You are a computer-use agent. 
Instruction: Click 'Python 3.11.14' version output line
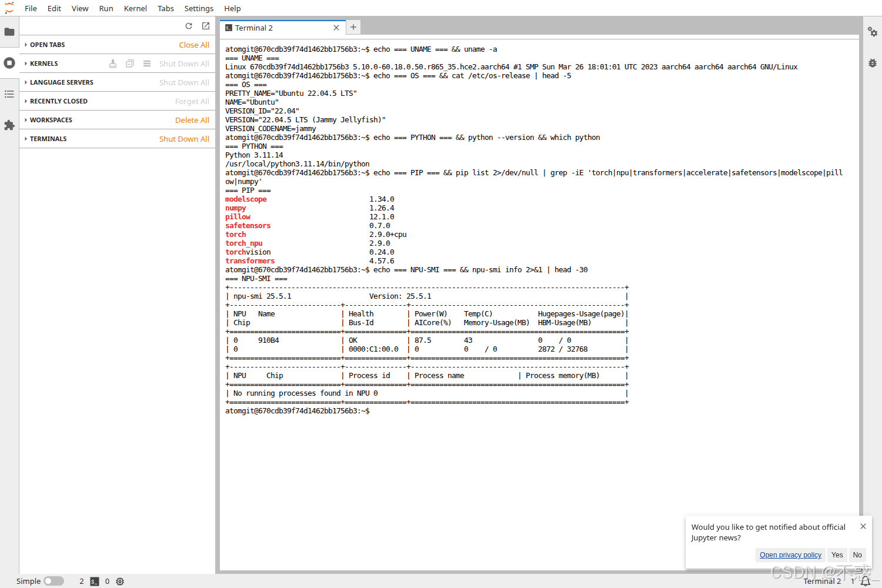click(254, 155)
